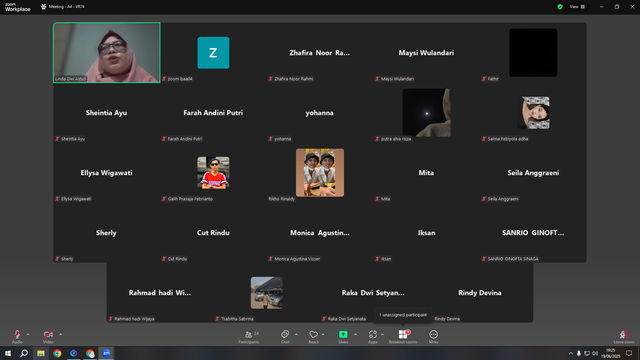Screen dimensions: 640x360
Task: Click the SANRIO GINOFT... participant name
Action: pos(533,233)
